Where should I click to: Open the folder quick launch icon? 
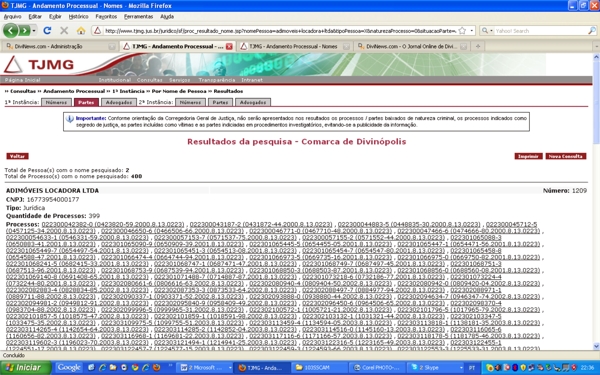click(x=113, y=367)
